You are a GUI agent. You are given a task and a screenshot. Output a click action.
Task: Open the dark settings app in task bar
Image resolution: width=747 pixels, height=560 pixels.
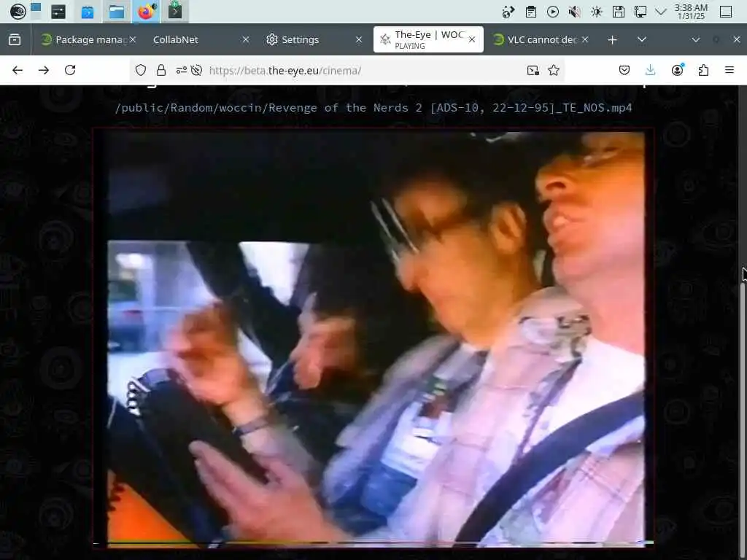[58, 12]
